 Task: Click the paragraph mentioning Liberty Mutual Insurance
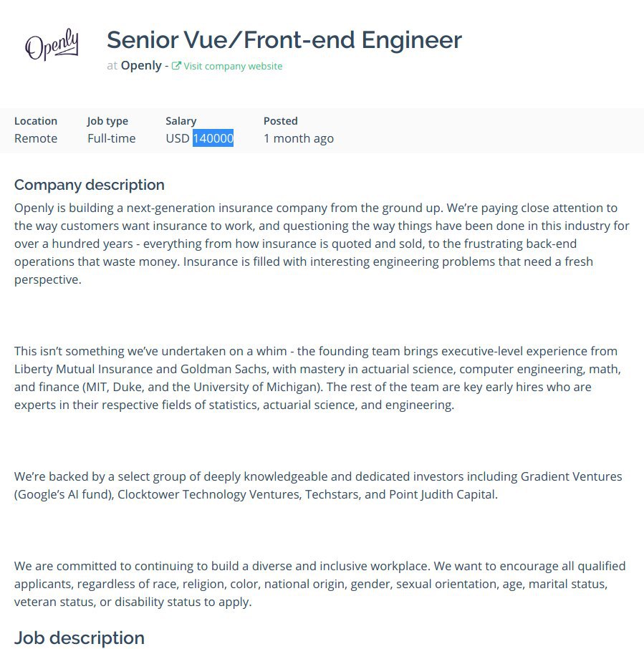click(x=318, y=378)
